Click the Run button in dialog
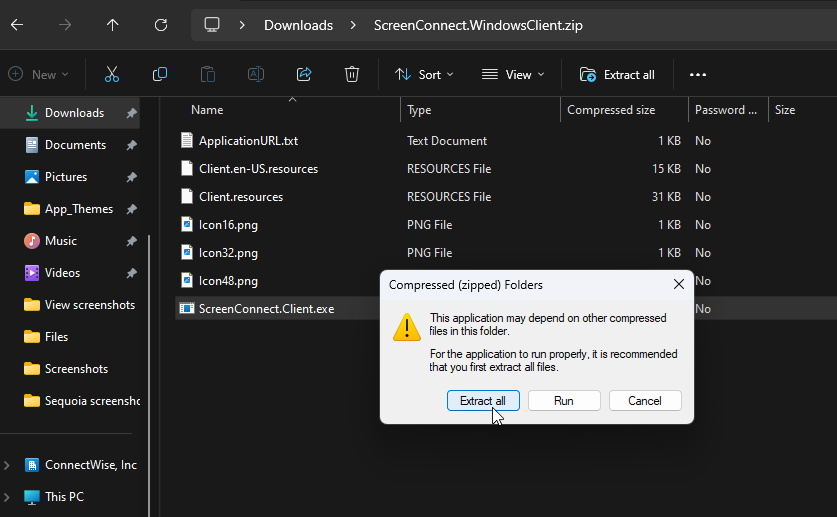Viewport: 837px width, 517px height. (x=564, y=400)
